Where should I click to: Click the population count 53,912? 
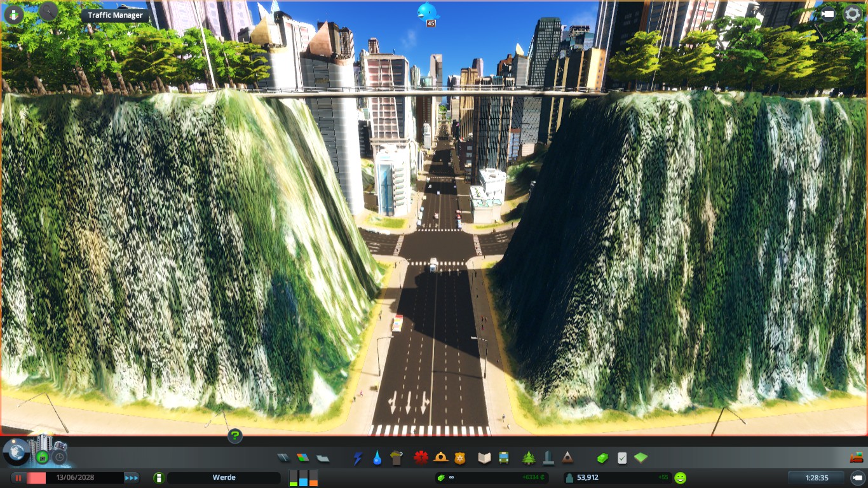(588, 478)
